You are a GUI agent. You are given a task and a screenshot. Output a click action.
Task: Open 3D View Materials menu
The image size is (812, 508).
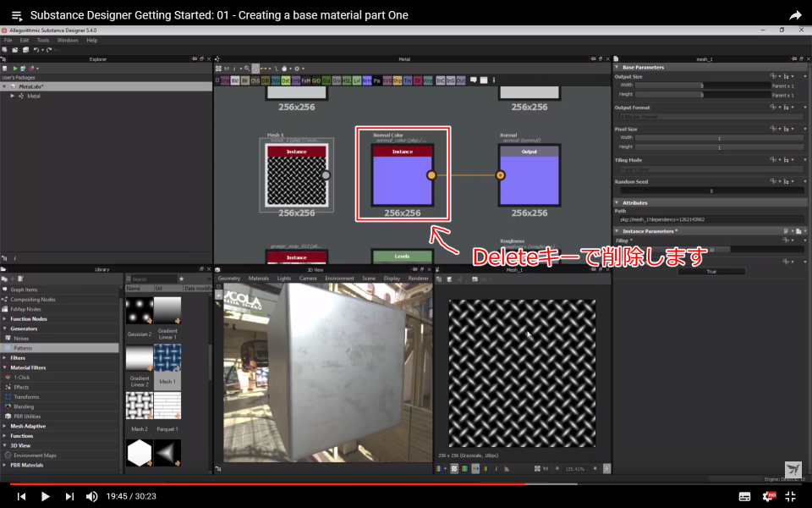tap(259, 279)
